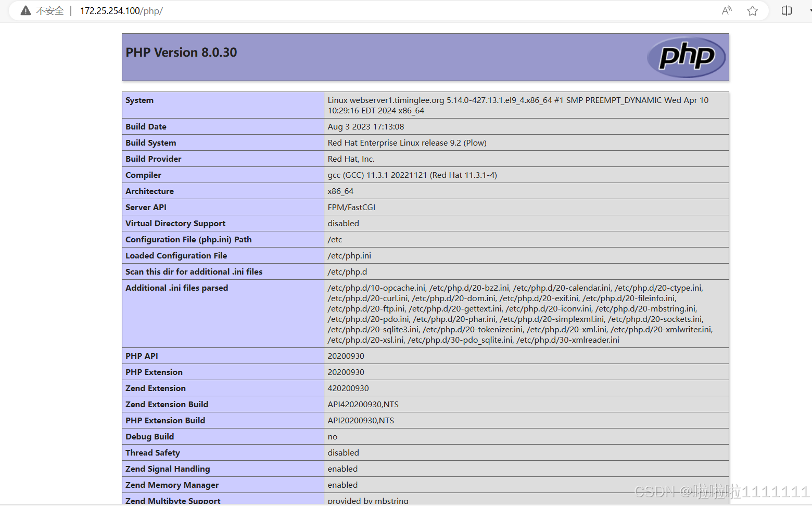This screenshot has height=506, width=812.
Task: Click the PHP Extension Build label
Action: pos(165,421)
